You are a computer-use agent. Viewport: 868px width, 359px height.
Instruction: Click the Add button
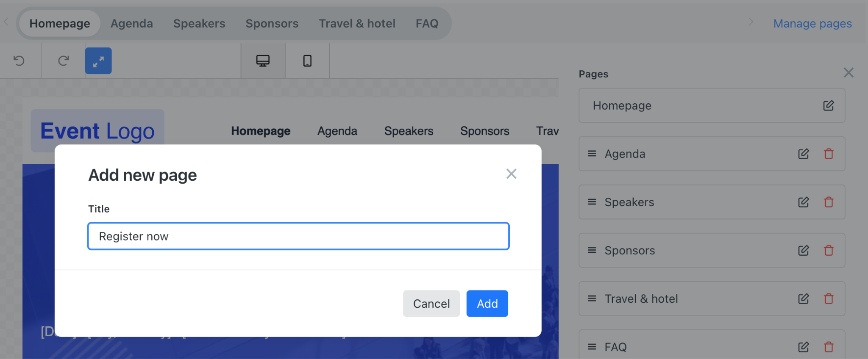(x=487, y=304)
